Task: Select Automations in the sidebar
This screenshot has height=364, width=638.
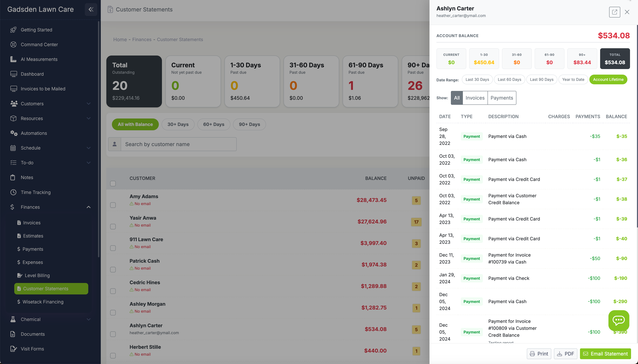Action: point(34,133)
